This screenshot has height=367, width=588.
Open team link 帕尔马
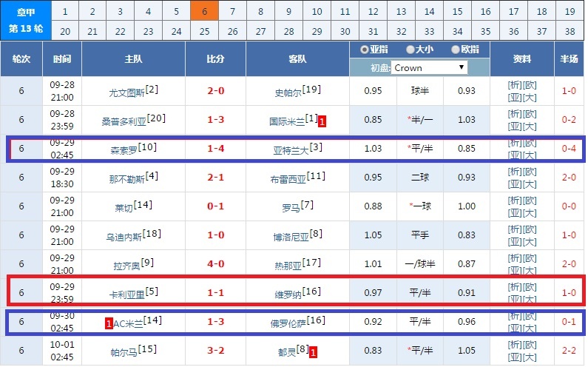(x=124, y=353)
